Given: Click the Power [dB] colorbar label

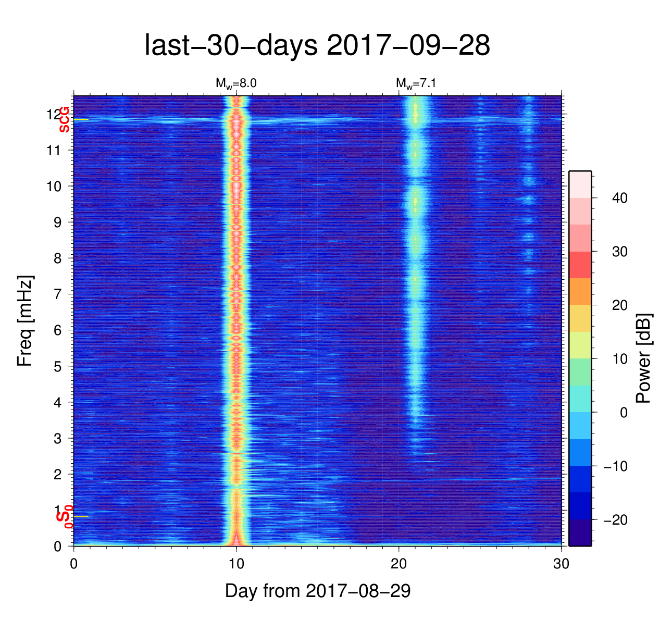Looking at the screenshot, I should tap(644, 358).
